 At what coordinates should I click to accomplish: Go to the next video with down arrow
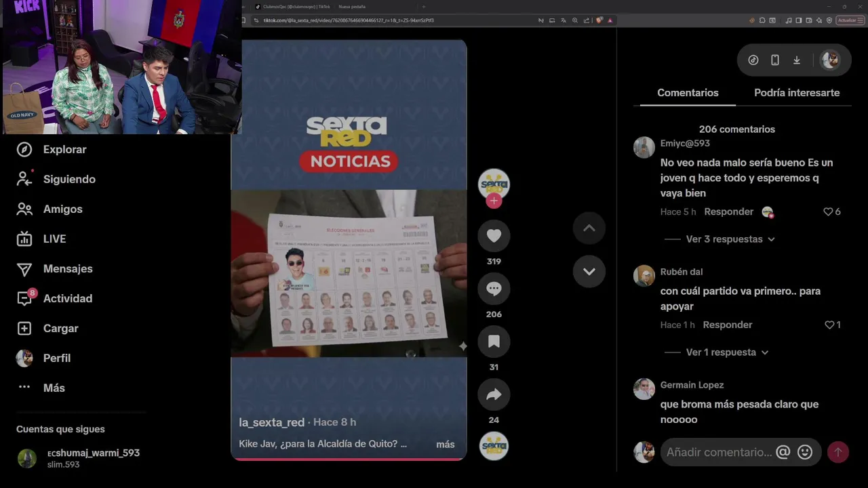coord(589,272)
